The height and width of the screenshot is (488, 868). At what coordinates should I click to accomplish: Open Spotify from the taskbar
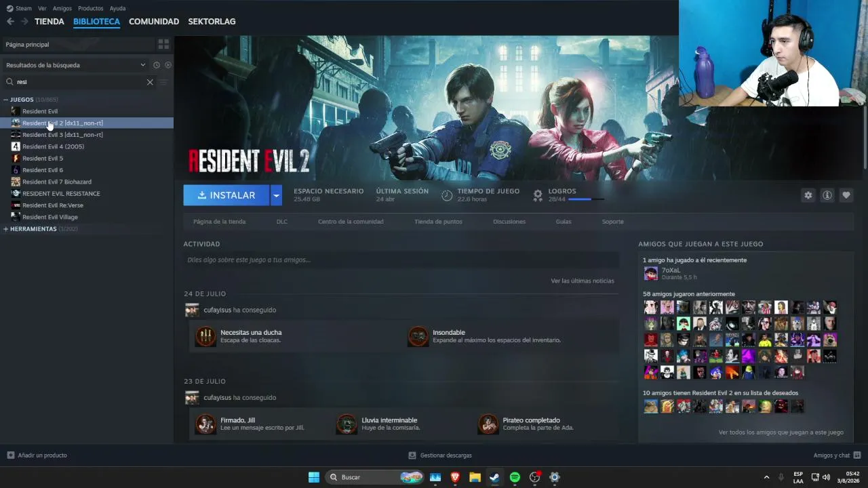pyautogui.click(x=515, y=477)
